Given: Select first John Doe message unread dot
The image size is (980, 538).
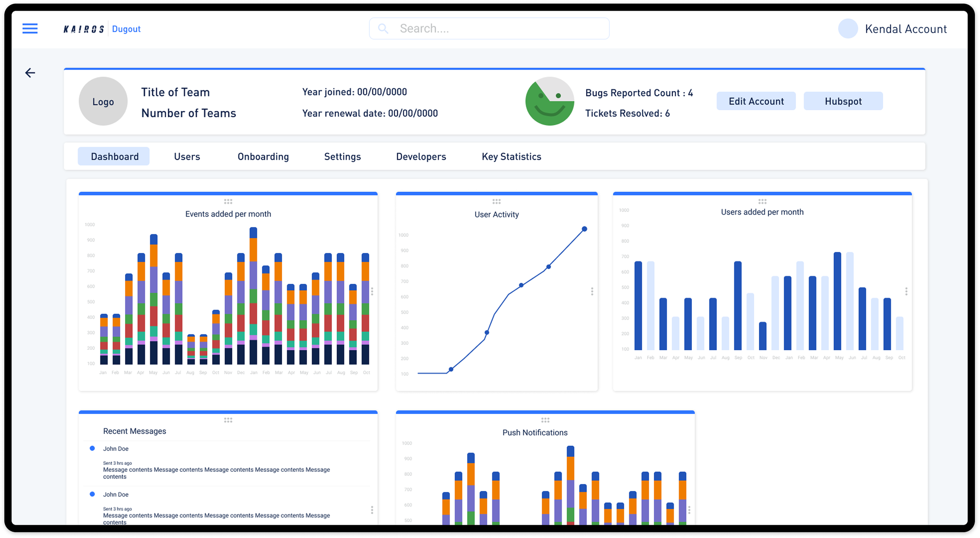Looking at the screenshot, I should (x=92, y=448).
